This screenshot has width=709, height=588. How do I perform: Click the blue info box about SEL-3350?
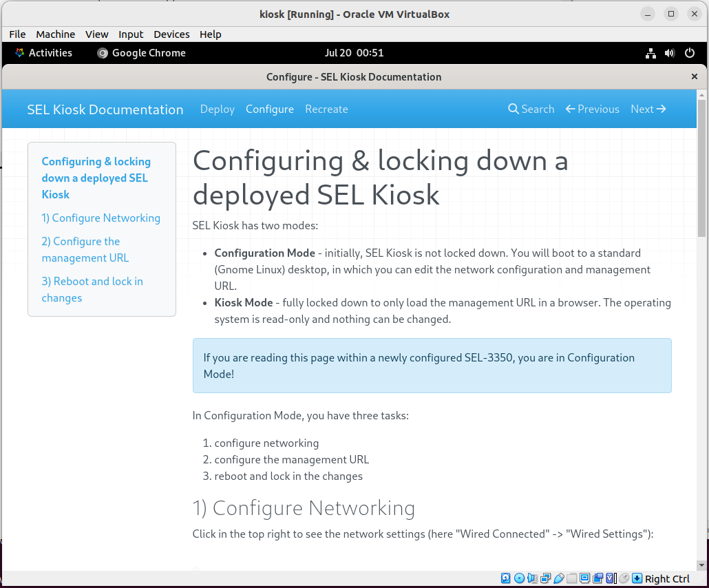(432, 366)
